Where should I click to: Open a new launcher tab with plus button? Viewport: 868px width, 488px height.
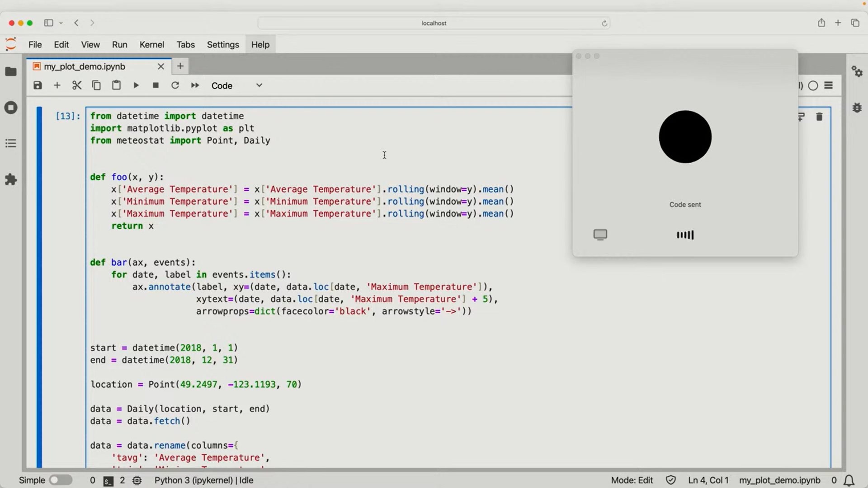pyautogui.click(x=180, y=66)
